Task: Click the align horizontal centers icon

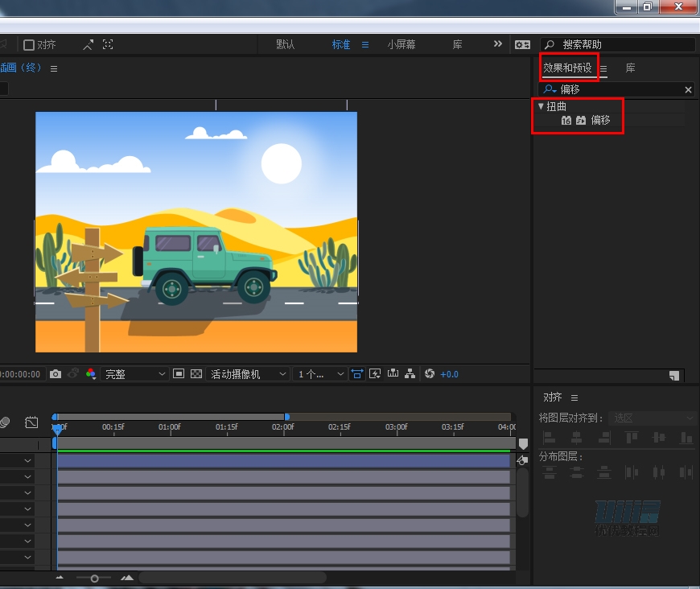Action: (x=576, y=437)
